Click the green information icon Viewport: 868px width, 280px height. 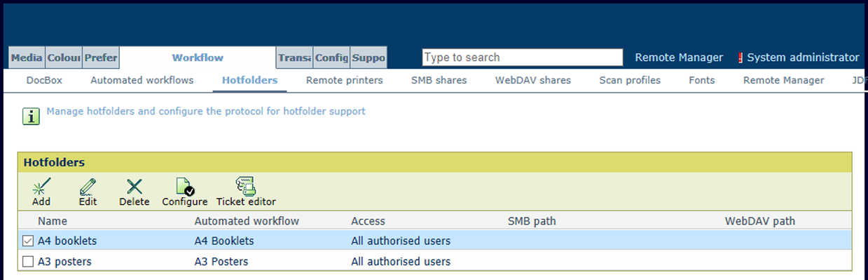31,116
